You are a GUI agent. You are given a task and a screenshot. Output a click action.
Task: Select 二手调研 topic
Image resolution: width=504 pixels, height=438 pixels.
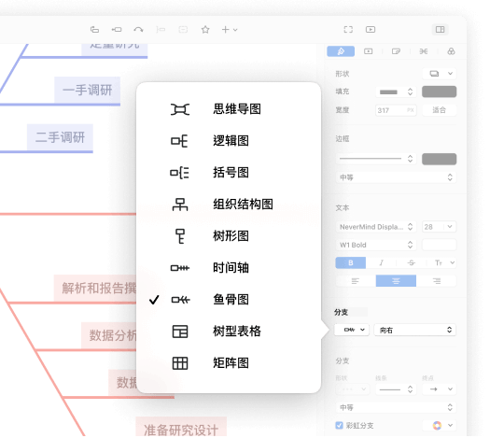click(x=60, y=137)
